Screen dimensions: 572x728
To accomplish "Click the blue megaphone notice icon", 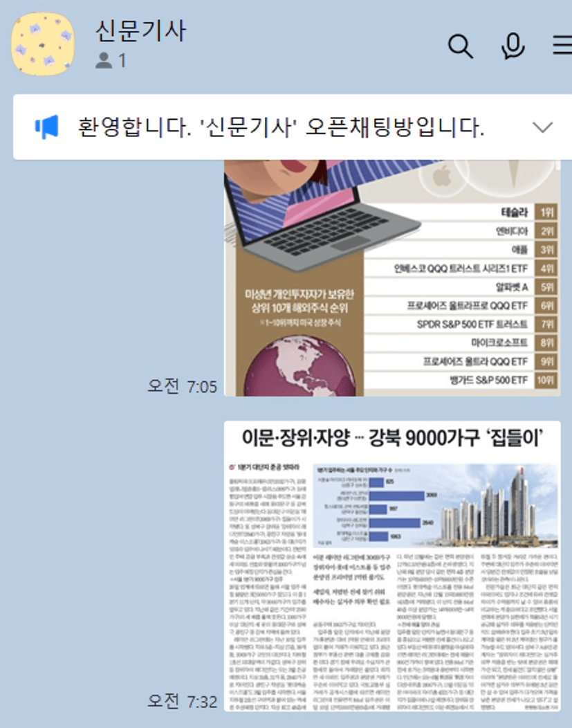I will pos(47,127).
